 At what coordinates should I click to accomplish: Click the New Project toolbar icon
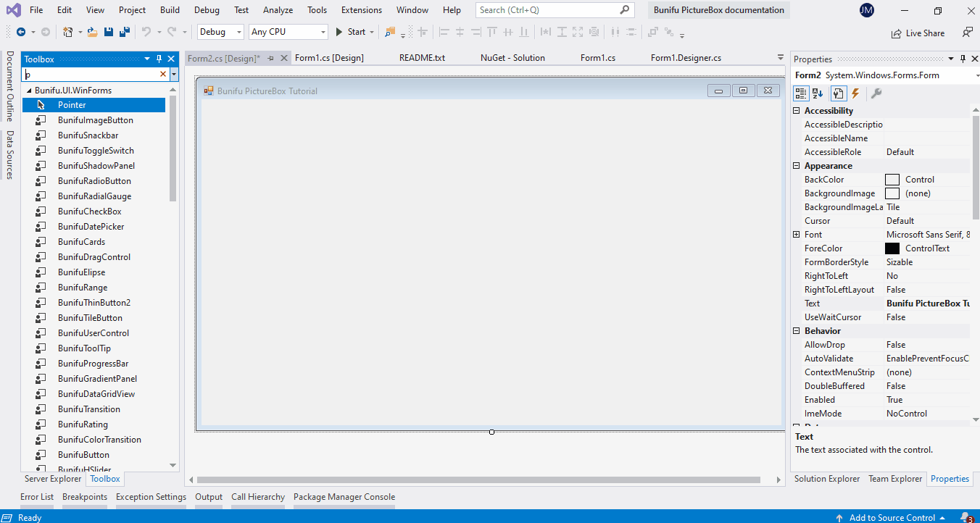68,32
